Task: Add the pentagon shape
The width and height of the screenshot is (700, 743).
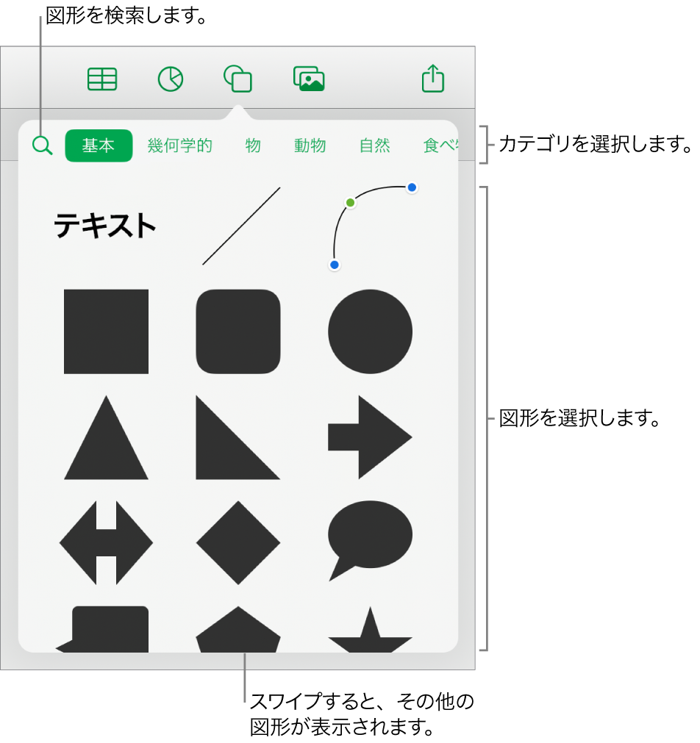Action: pyautogui.click(x=238, y=629)
